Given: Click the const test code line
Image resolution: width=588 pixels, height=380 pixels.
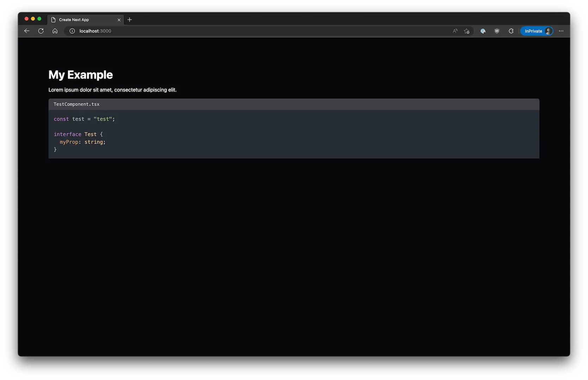Looking at the screenshot, I should point(84,119).
